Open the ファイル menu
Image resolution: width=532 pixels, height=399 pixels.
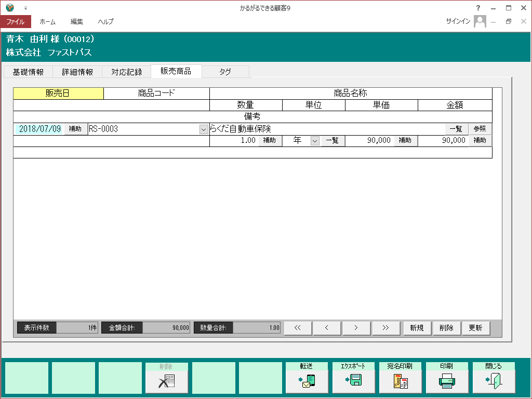16,22
